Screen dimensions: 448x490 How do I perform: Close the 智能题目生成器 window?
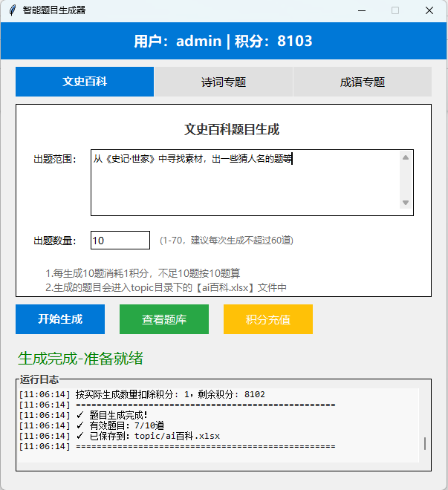pyautogui.click(x=429, y=10)
